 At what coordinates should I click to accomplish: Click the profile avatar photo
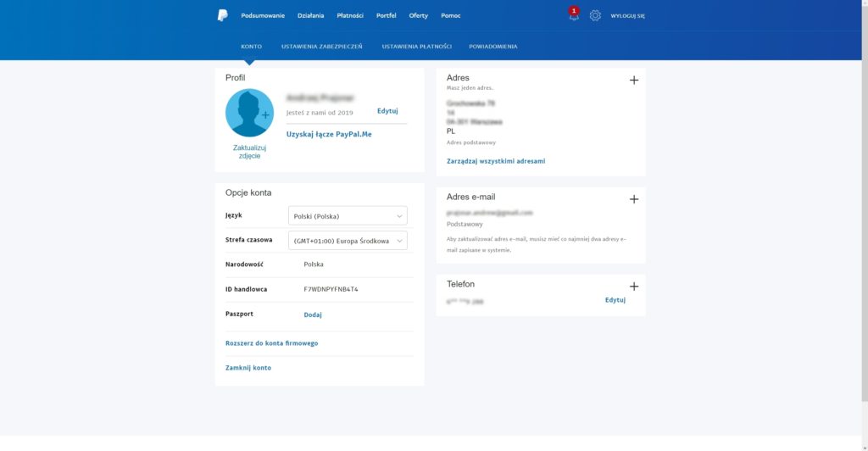(x=249, y=113)
